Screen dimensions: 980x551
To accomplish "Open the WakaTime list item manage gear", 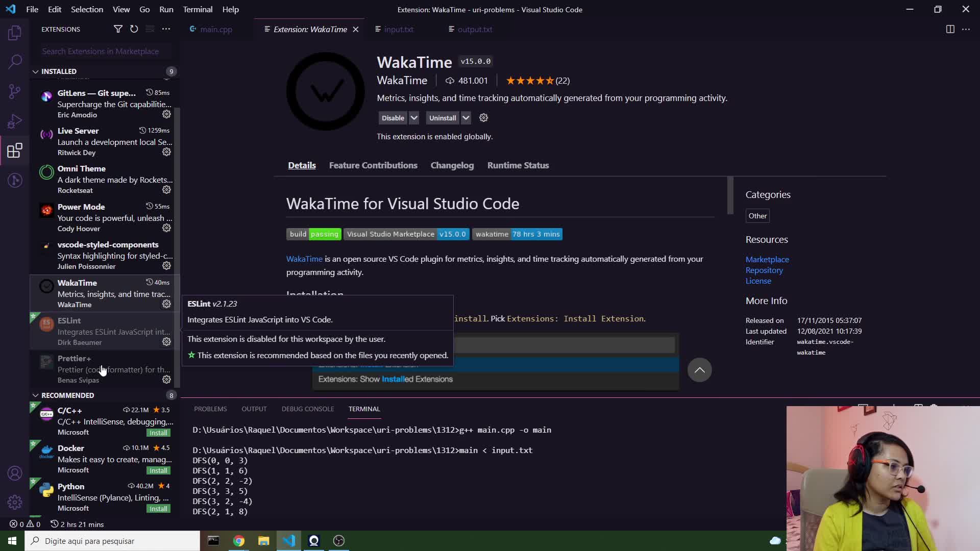I will coord(166,304).
